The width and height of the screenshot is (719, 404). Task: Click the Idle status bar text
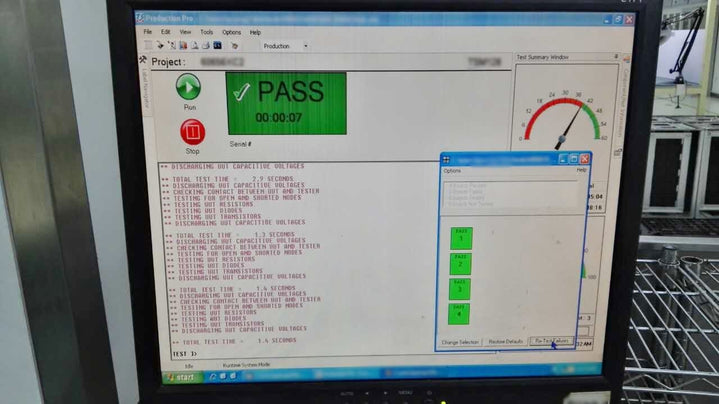[x=189, y=366]
